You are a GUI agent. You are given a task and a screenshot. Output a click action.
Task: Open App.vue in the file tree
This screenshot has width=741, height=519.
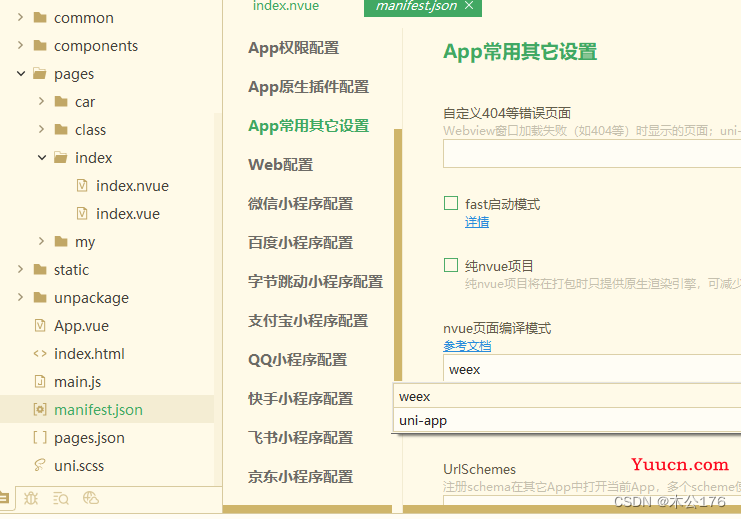coord(81,326)
